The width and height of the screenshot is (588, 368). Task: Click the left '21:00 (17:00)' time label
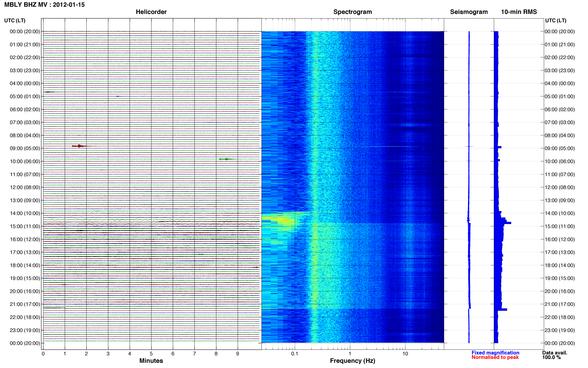pyautogui.click(x=25, y=304)
